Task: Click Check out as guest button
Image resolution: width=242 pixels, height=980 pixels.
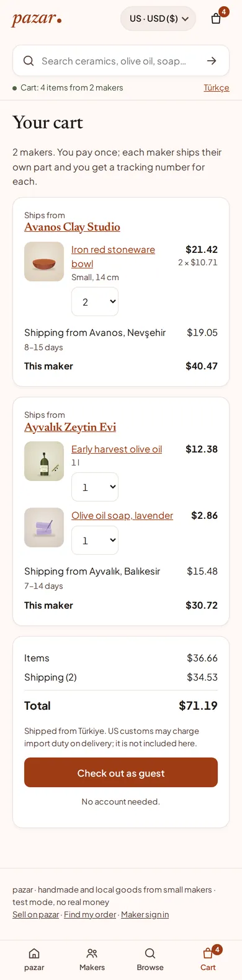Action: (121, 772)
